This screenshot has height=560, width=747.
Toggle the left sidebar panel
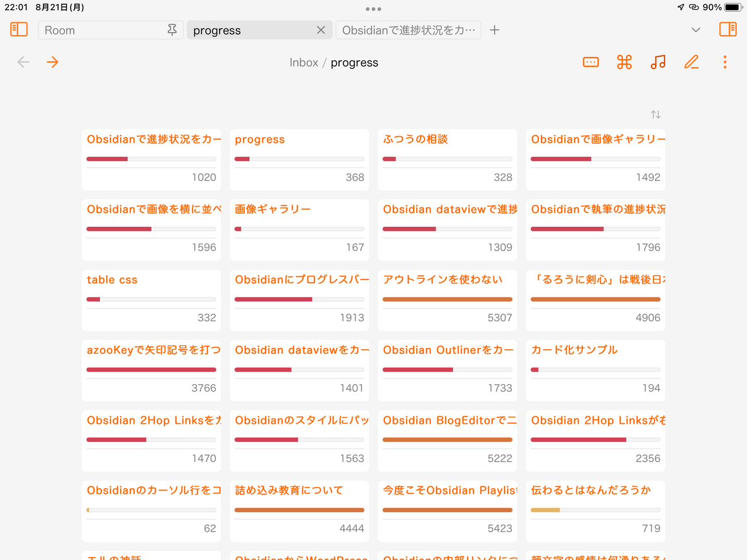19,29
